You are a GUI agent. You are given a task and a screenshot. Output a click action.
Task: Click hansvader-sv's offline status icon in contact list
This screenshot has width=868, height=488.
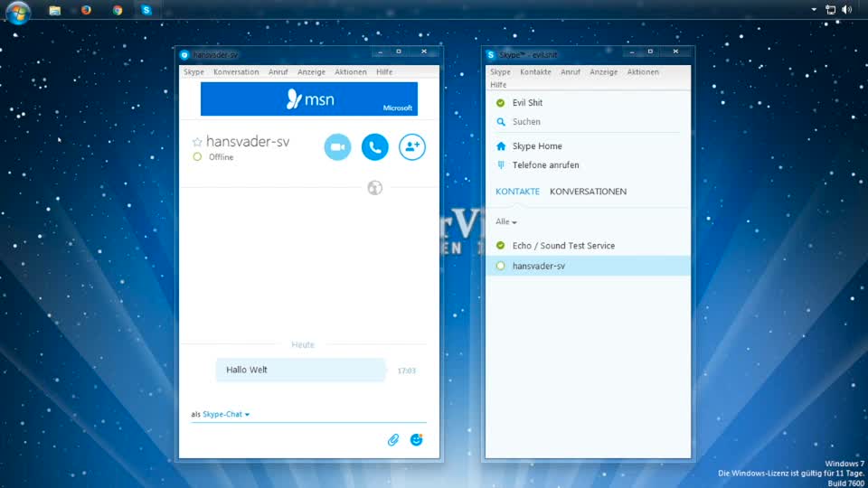pyautogui.click(x=500, y=266)
